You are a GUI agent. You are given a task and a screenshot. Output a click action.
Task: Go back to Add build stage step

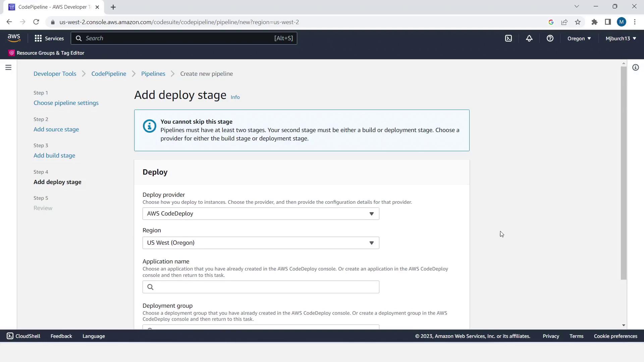[54, 156]
